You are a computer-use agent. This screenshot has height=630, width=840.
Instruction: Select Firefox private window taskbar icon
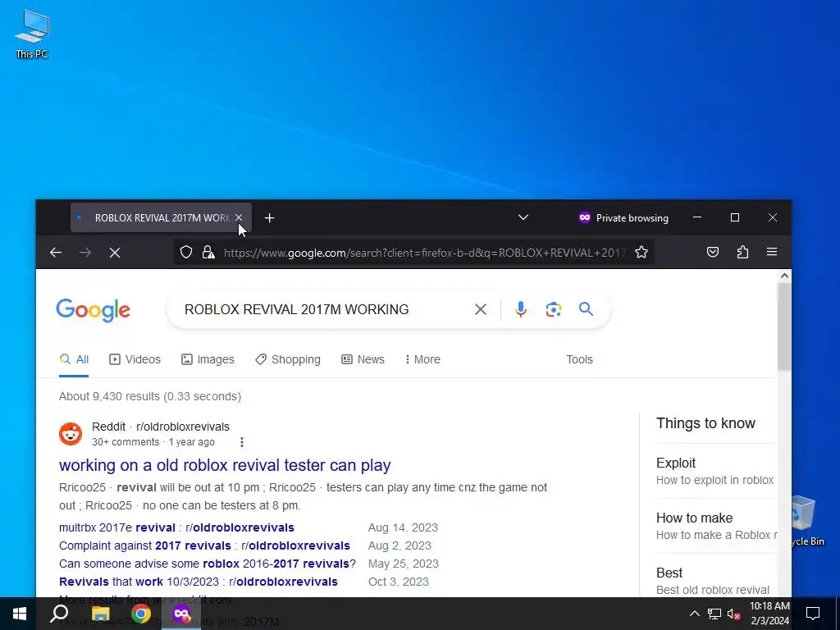pos(181,614)
